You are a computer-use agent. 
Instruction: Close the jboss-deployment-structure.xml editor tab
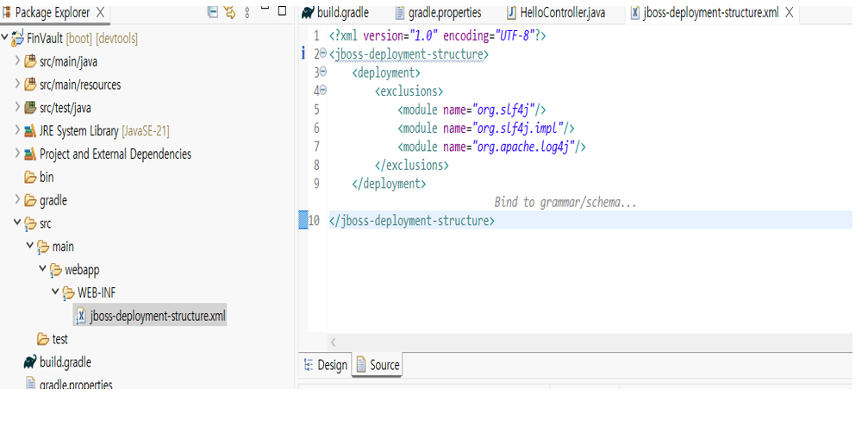(x=790, y=13)
